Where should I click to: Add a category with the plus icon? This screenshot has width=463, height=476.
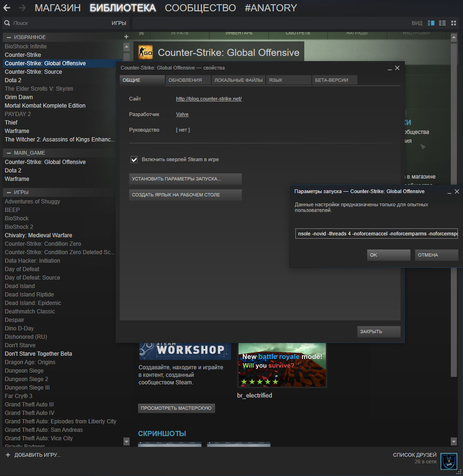[x=126, y=37]
